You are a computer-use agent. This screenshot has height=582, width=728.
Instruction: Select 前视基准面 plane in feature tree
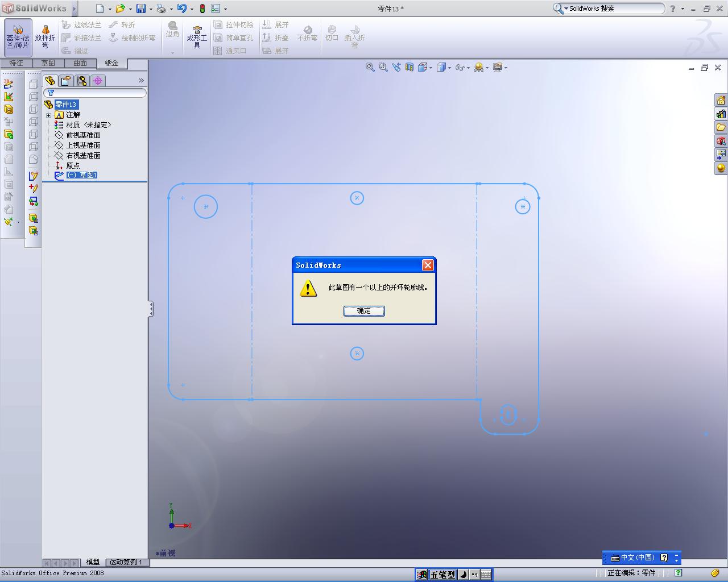83,135
